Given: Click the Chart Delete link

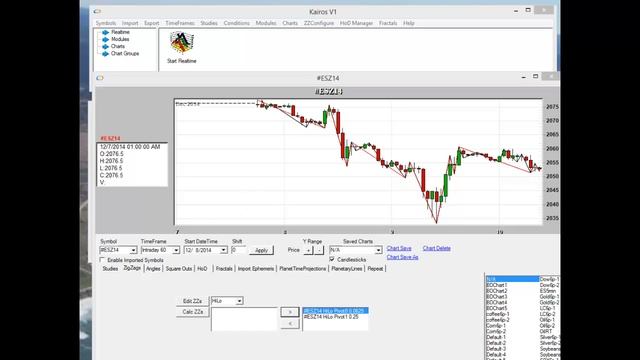Looking at the screenshot, I should [436, 248].
